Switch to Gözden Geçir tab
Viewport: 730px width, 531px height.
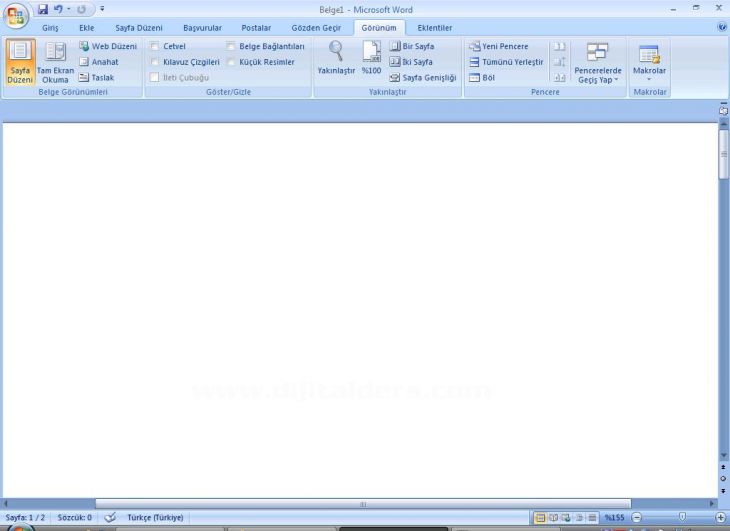point(316,28)
